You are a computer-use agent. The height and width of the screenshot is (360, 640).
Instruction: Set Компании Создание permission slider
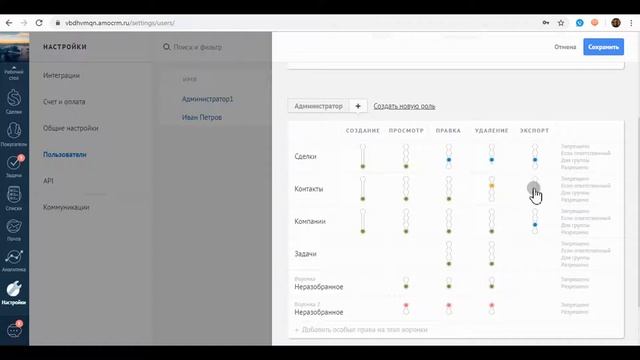tap(363, 221)
